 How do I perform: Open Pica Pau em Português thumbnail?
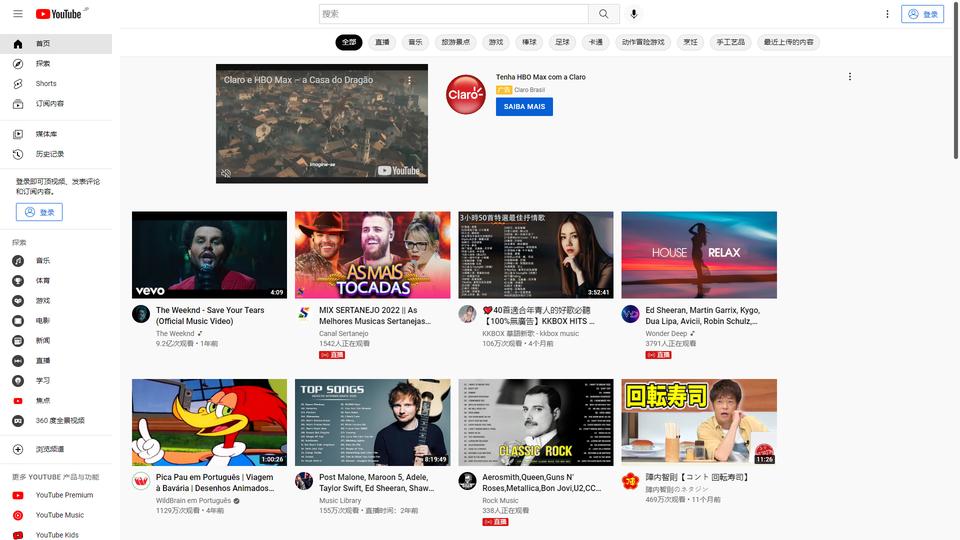209,422
